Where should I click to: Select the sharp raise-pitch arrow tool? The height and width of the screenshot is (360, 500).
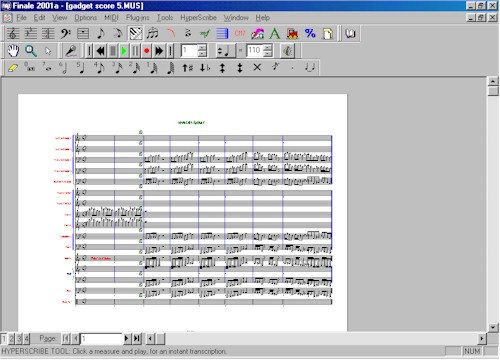(187, 68)
